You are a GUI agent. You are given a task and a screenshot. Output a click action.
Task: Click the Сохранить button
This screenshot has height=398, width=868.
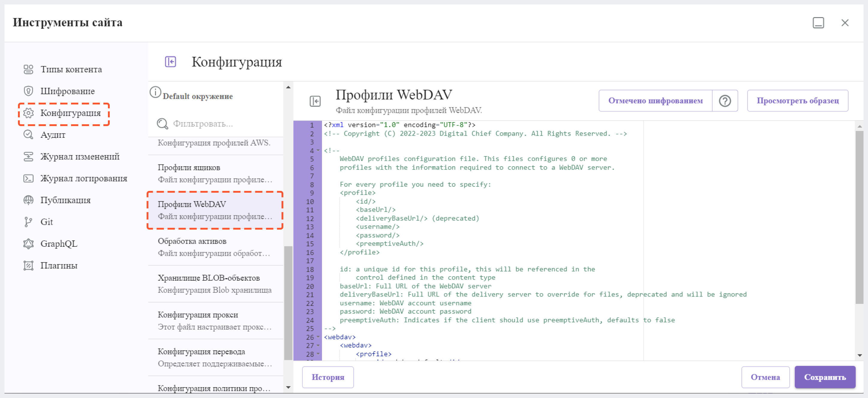coord(825,377)
